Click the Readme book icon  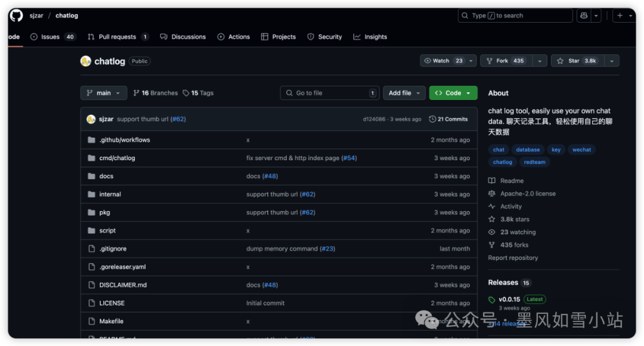coord(491,181)
